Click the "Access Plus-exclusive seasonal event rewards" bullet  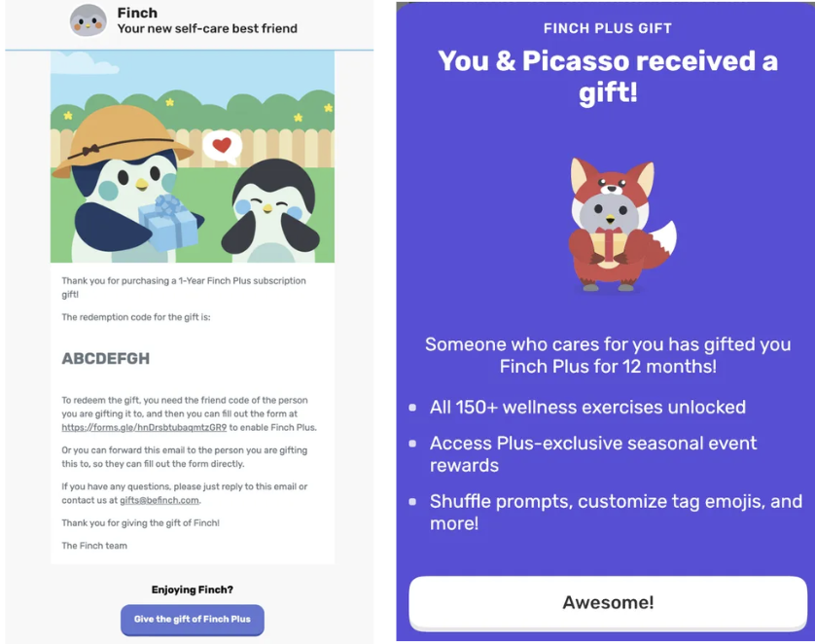(593, 453)
